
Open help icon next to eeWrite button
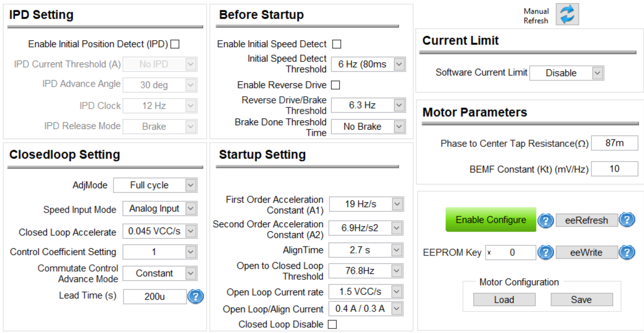[x=626, y=252]
